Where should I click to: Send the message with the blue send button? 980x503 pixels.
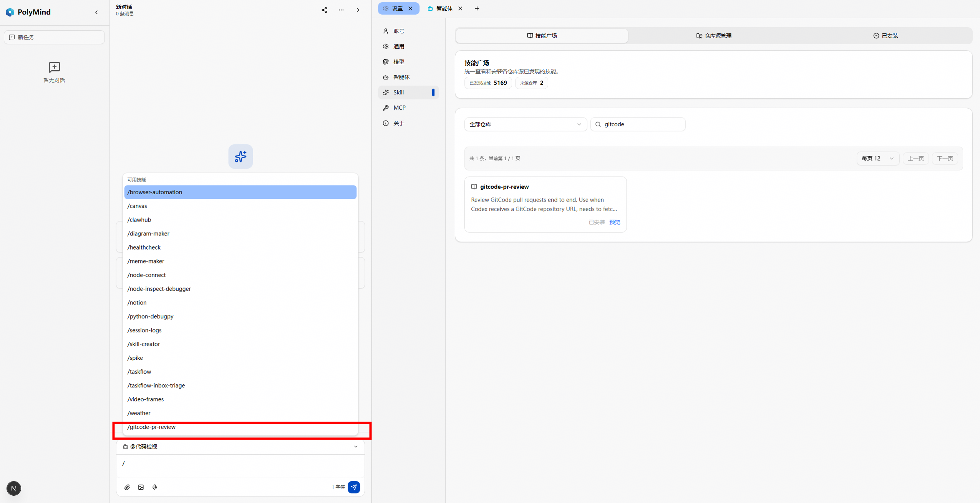(354, 487)
